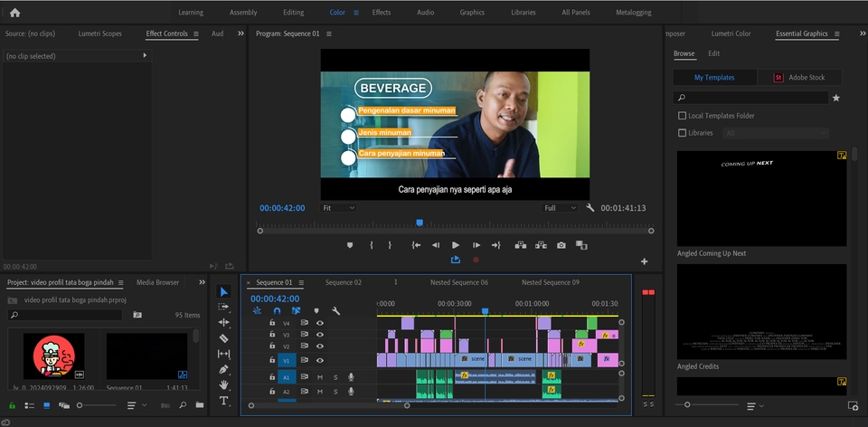Click Export Frame camera icon
This screenshot has width=868, height=427.
click(561, 245)
